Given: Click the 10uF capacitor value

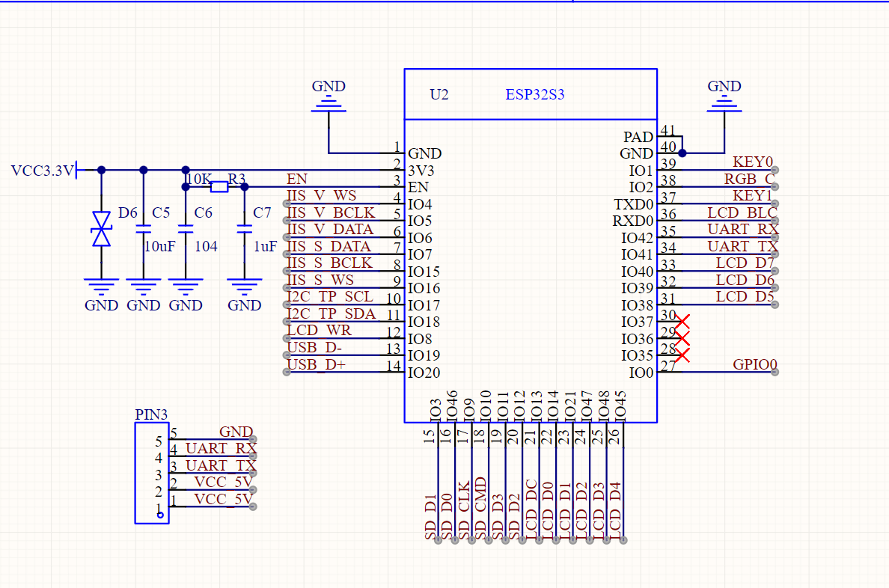Looking at the screenshot, I should pyautogui.click(x=160, y=246).
